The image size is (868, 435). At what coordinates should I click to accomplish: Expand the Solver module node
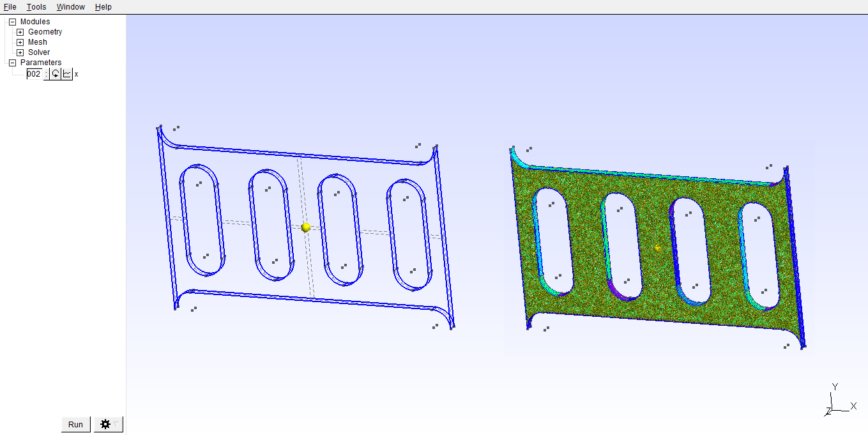coord(20,52)
